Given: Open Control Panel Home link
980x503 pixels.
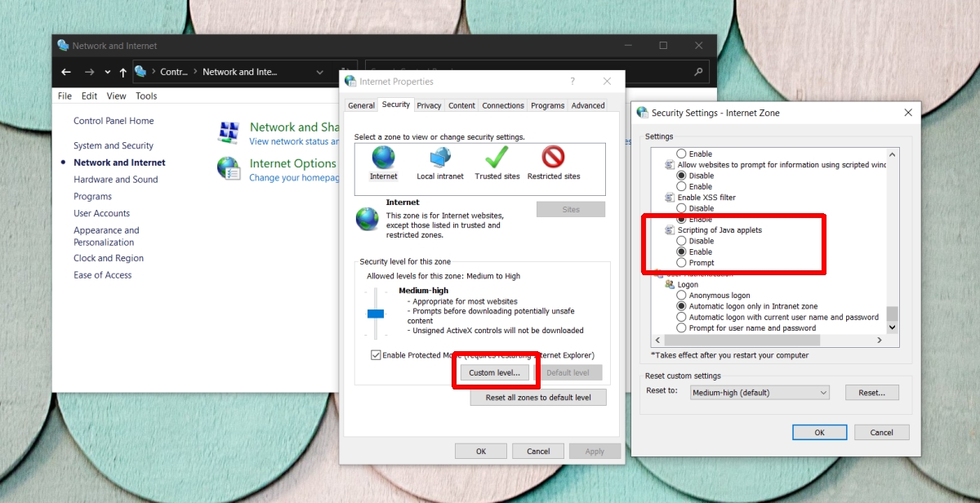Looking at the screenshot, I should (114, 121).
